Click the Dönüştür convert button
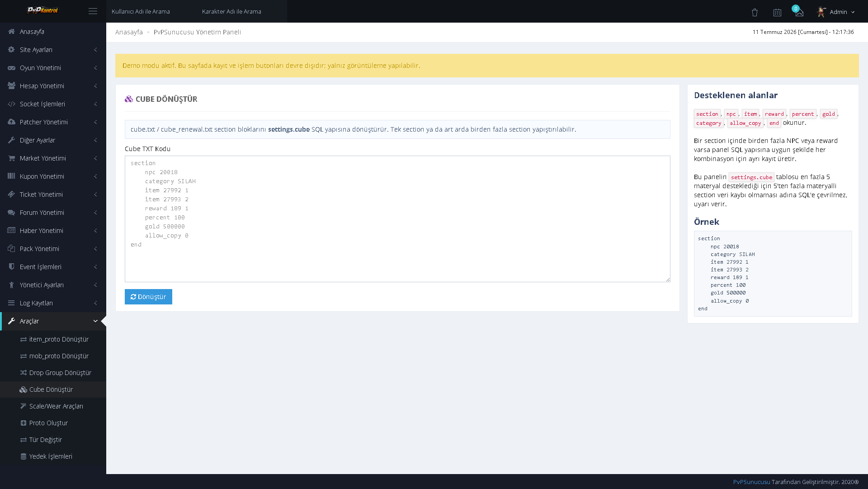This screenshot has height=489, width=868. (x=148, y=297)
